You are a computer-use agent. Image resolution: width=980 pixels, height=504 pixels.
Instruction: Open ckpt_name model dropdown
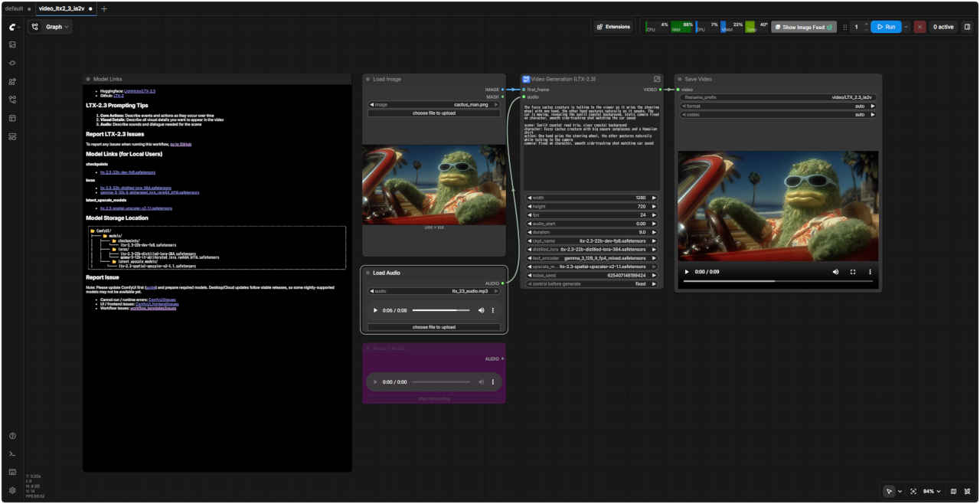pos(592,241)
